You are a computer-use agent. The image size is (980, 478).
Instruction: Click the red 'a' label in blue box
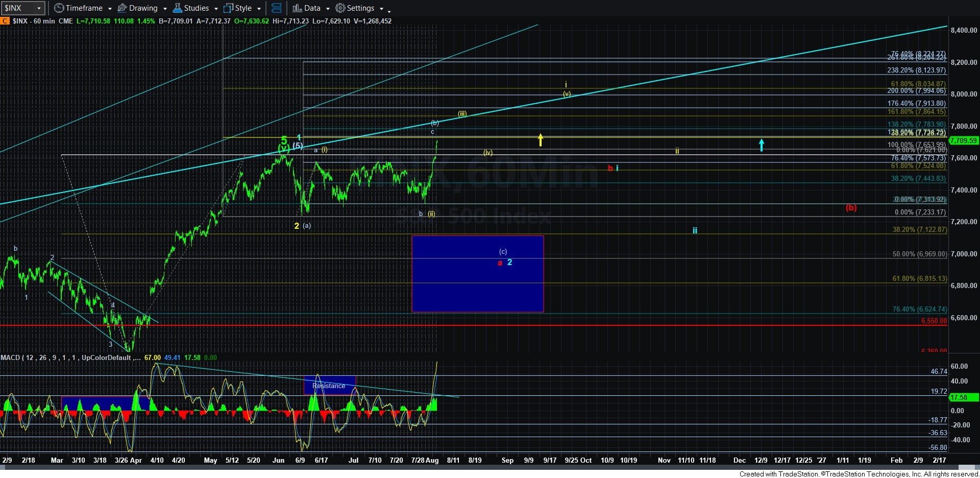500,263
